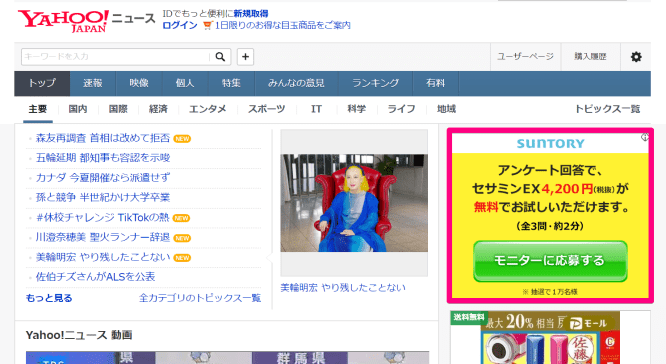Switch to スポーツ category
Image resolution: width=666 pixels, height=364 pixels.
point(267,110)
